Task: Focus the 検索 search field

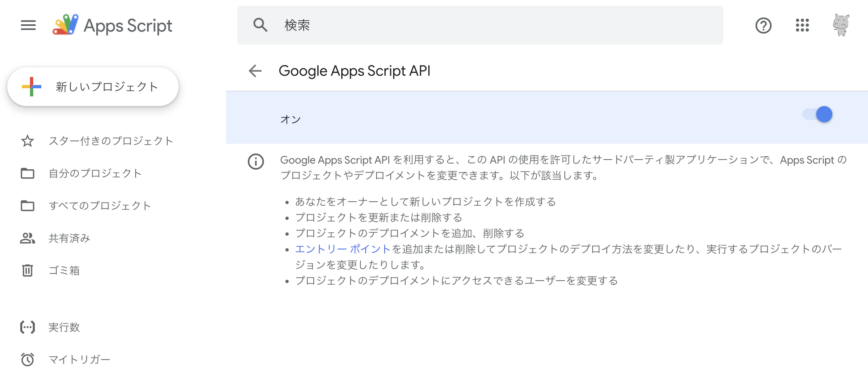Action: 480,25
